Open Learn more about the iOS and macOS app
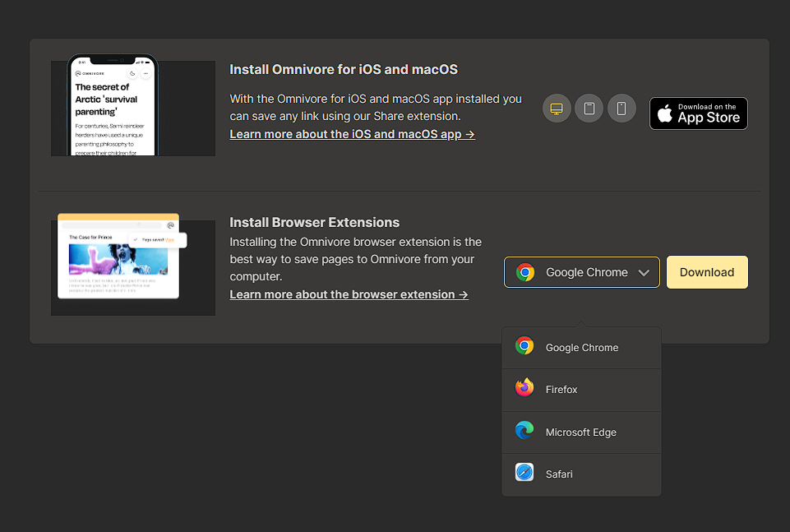Viewport: 790px width, 532px height. pyautogui.click(x=352, y=135)
